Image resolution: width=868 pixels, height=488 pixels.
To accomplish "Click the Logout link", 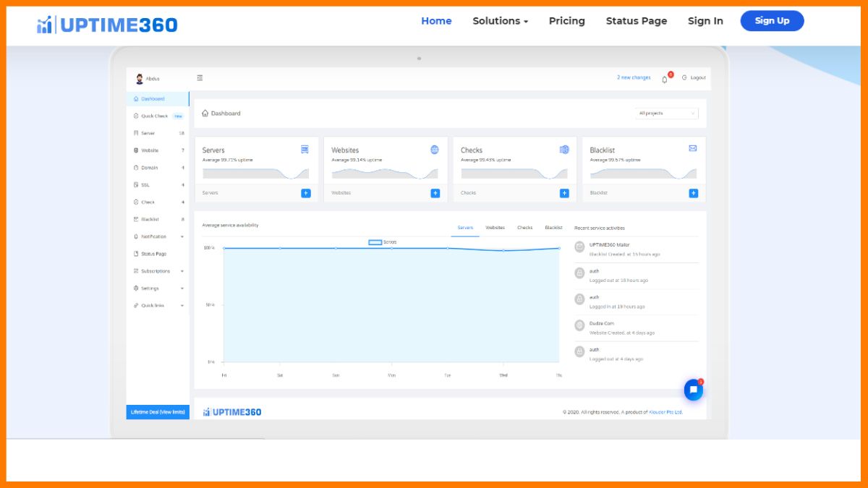I will [694, 77].
